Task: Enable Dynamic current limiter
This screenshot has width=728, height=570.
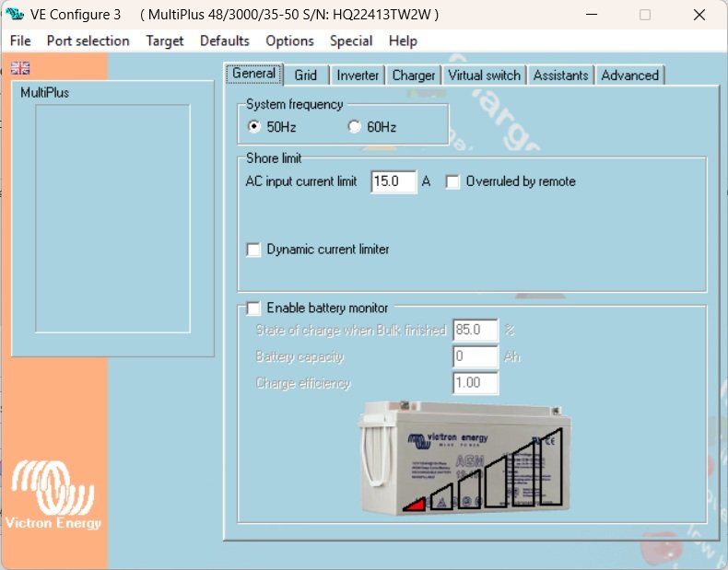Action: [253, 250]
